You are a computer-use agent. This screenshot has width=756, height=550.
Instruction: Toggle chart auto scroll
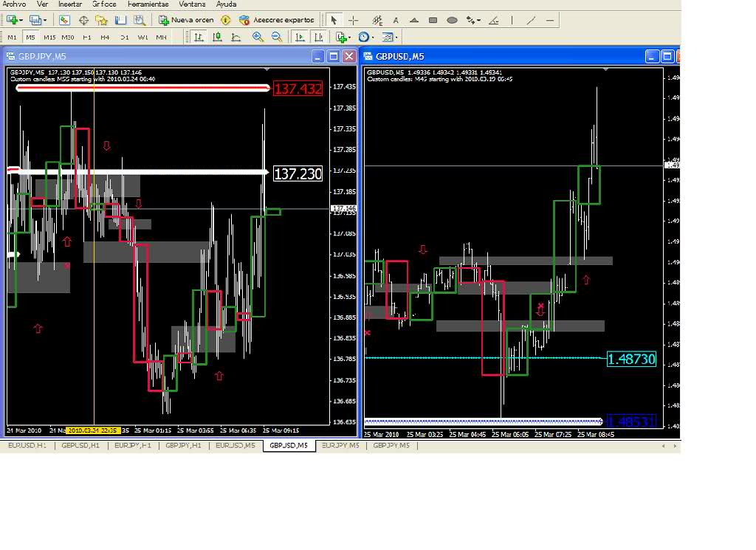(x=300, y=37)
